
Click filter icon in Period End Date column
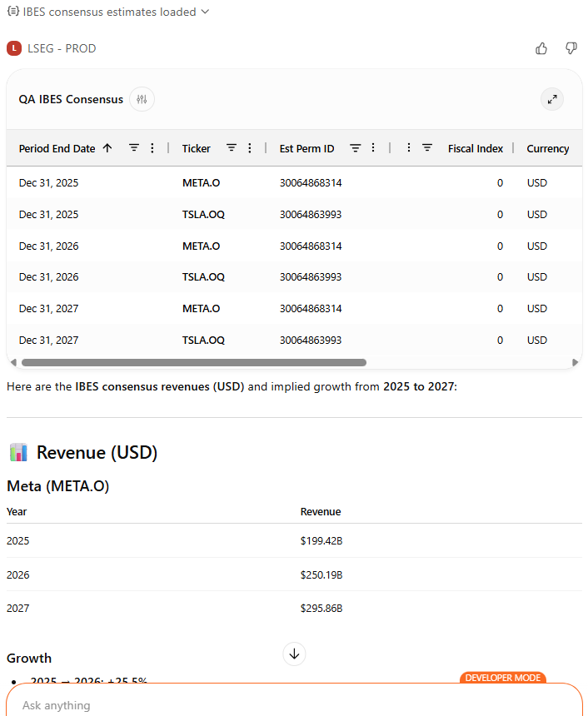pos(134,148)
